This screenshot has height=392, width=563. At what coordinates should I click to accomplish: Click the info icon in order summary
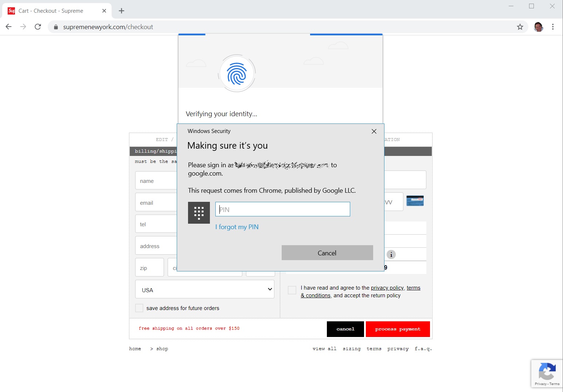[391, 254]
